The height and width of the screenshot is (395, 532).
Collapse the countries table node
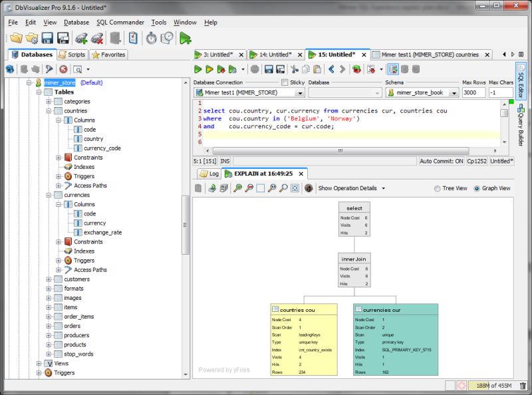point(49,110)
